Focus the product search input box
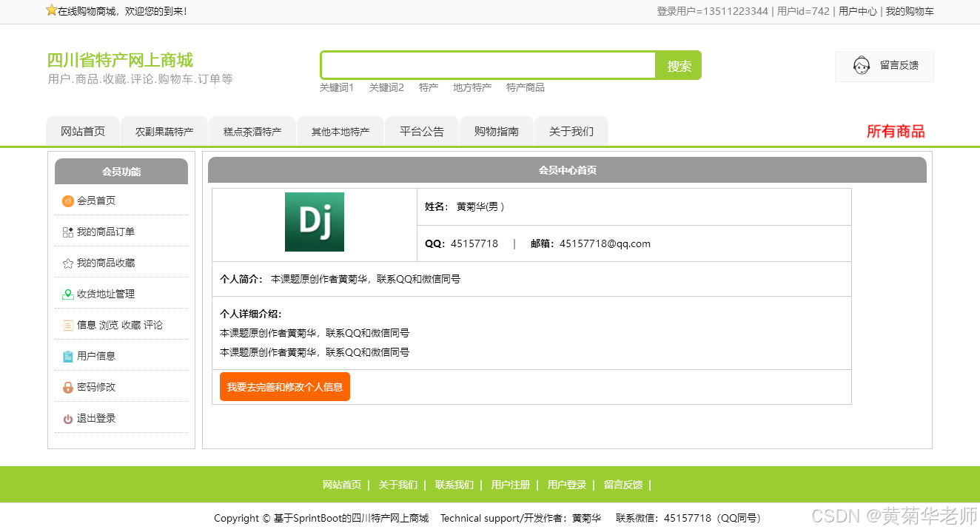The width and height of the screenshot is (980, 532). click(x=489, y=65)
